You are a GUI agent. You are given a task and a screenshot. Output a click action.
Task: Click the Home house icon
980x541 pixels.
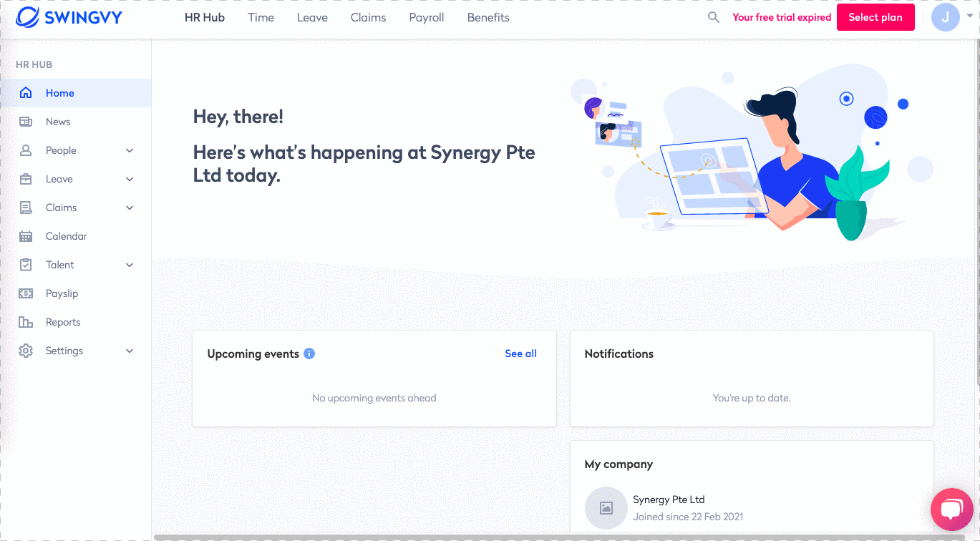tap(26, 93)
